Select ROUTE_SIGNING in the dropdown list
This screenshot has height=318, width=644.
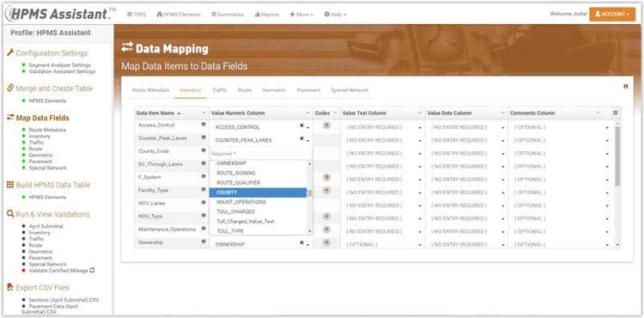point(258,173)
